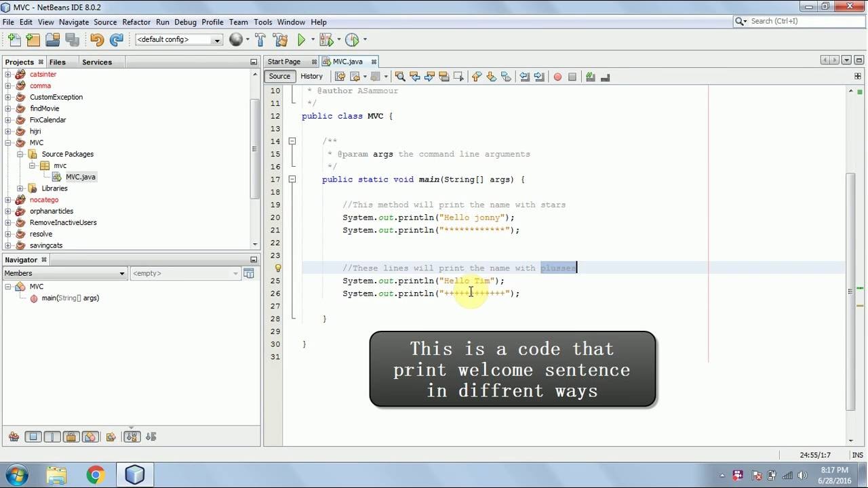Expand the catsinter project node
This screenshot has height=488, width=868.
tap(8, 75)
